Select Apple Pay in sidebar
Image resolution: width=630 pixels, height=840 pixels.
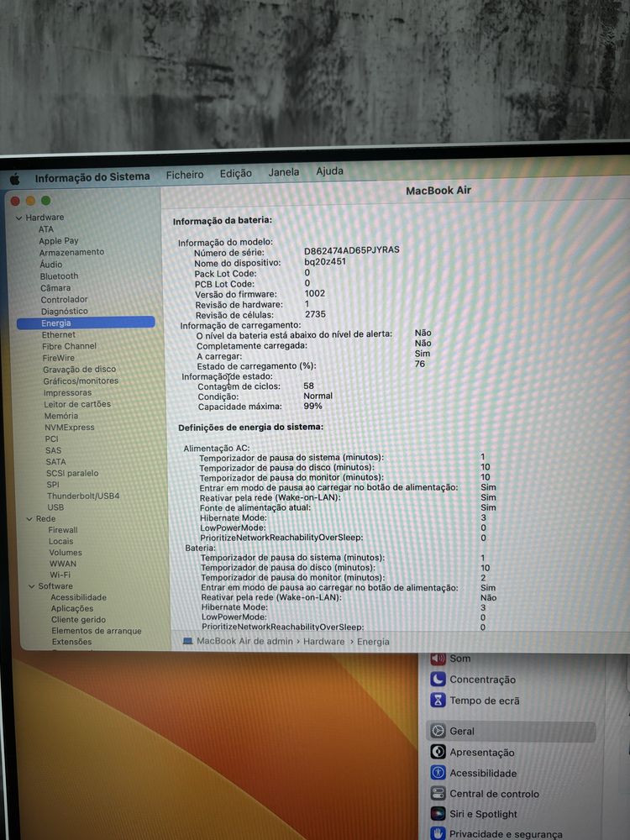click(59, 241)
